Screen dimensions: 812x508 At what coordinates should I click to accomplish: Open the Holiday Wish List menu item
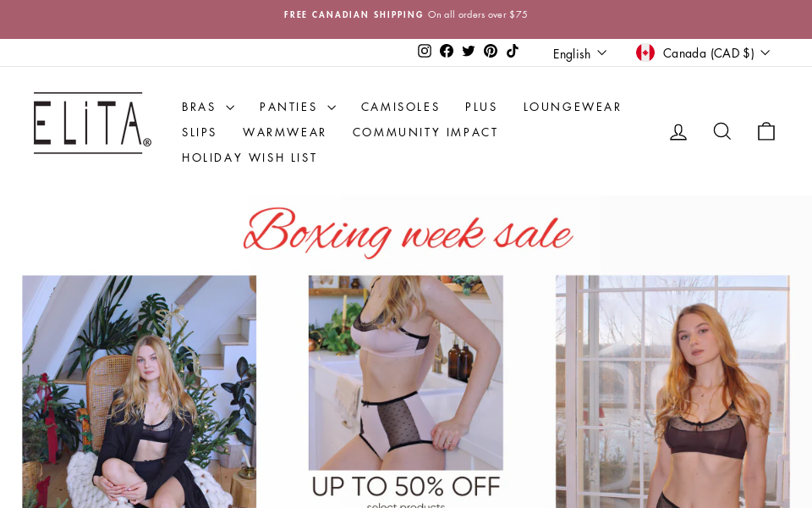coord(249,157)
